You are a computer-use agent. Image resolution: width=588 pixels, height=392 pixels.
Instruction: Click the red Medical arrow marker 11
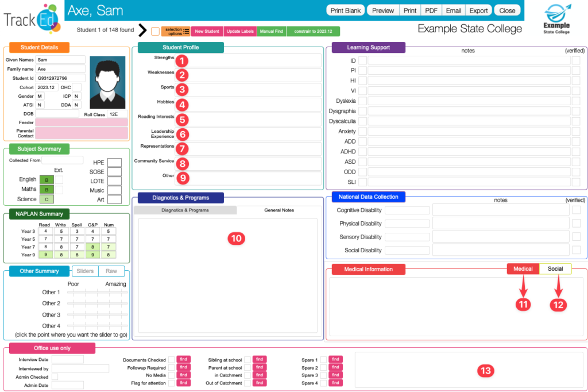coord(523,304)
